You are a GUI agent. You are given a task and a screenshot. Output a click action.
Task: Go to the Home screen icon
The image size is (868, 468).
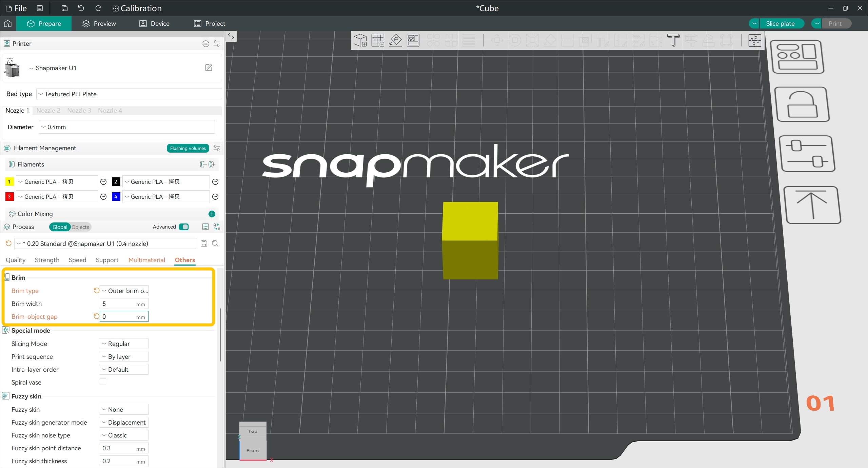8,24
